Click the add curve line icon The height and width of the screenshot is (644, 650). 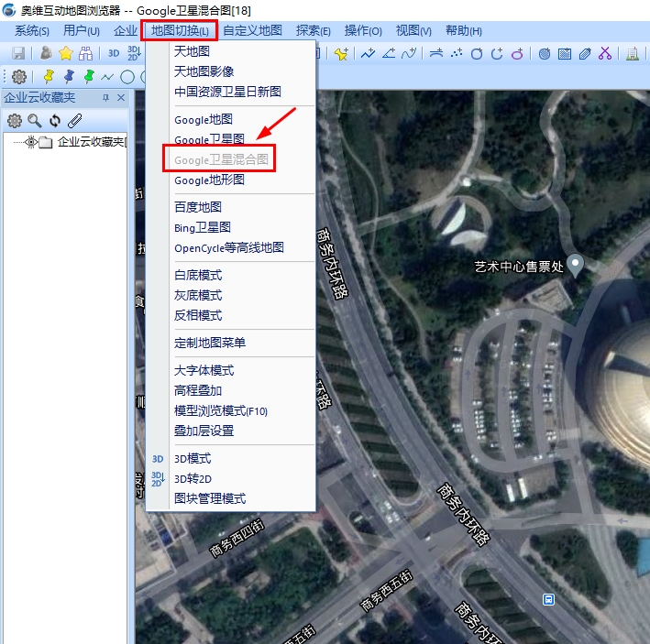click(x=409, y=53)
